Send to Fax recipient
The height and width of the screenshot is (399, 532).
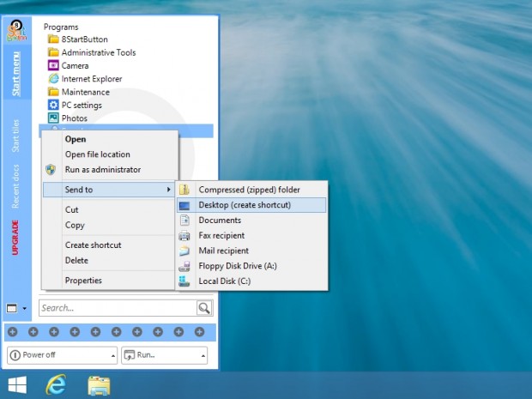(x=251, y=235)
